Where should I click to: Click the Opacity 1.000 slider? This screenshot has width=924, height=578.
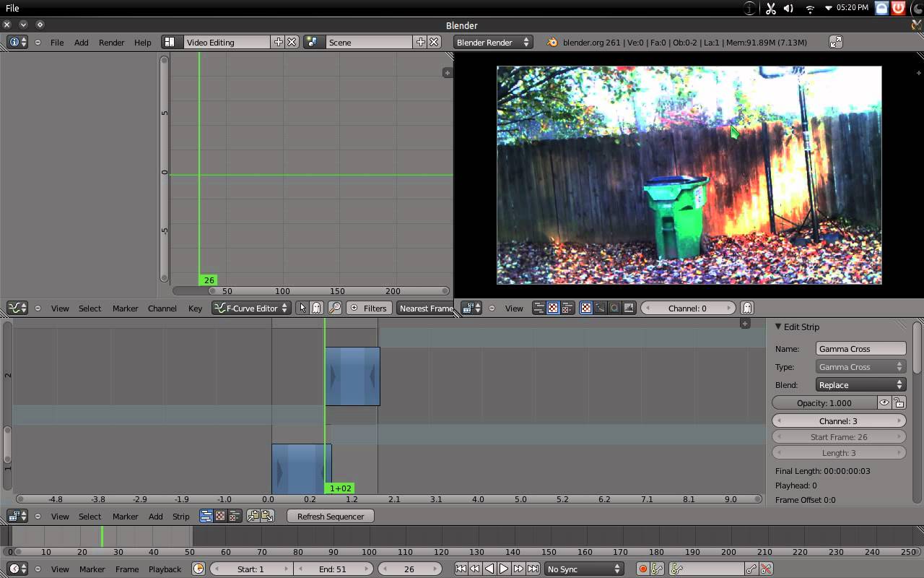coord(824,402)
